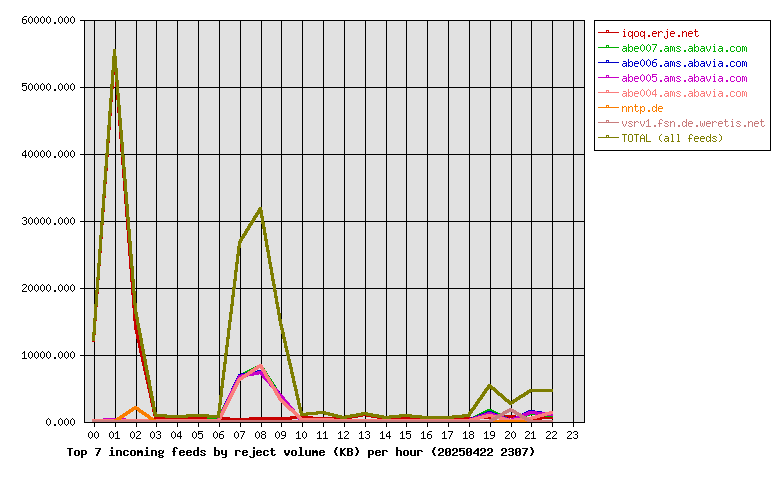
Task: Click hour 23 on the x-axis
Action: click(573, 435)
